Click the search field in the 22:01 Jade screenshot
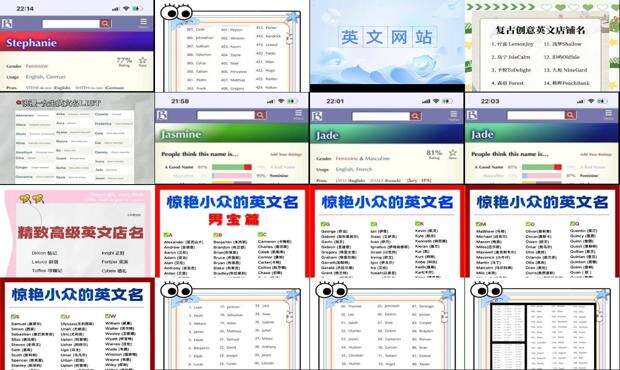Screen dimensions: 620x370 click(381, 116)
